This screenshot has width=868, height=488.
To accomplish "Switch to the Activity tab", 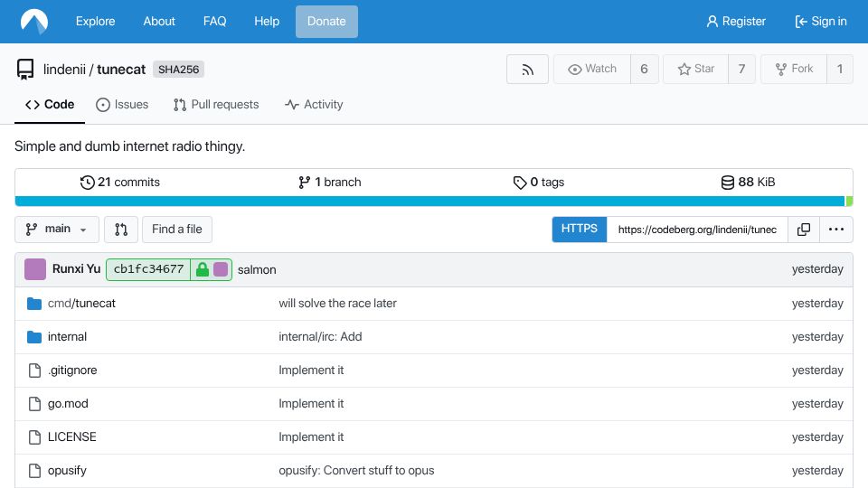I will coord(314,105).
